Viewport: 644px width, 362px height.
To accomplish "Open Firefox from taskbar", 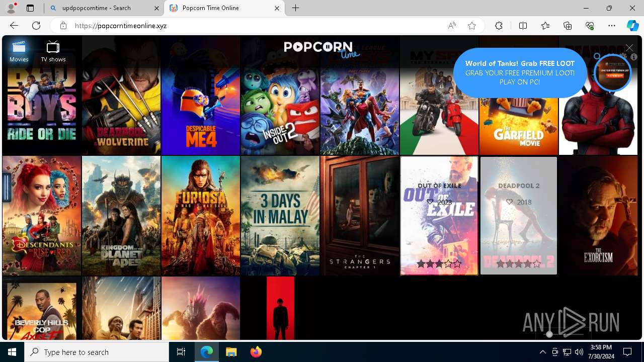I will [256, 352].
